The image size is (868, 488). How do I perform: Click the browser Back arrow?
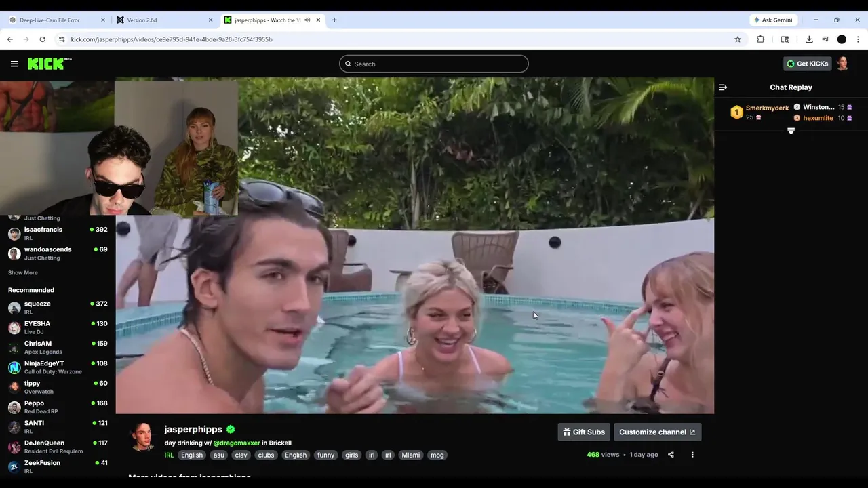pyautogui.click(x=10, y=39)
